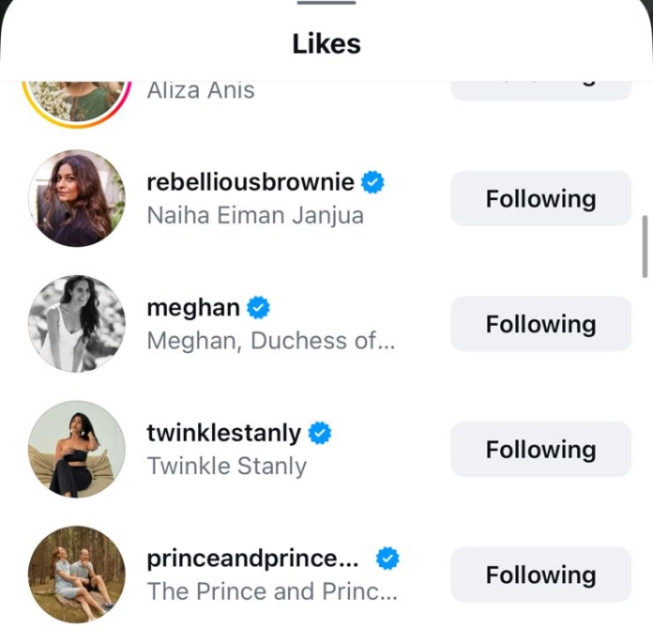Open the rebelliousbrownie username link
Viewport: 653px width, 644px height.
click(x=251, y=182)
